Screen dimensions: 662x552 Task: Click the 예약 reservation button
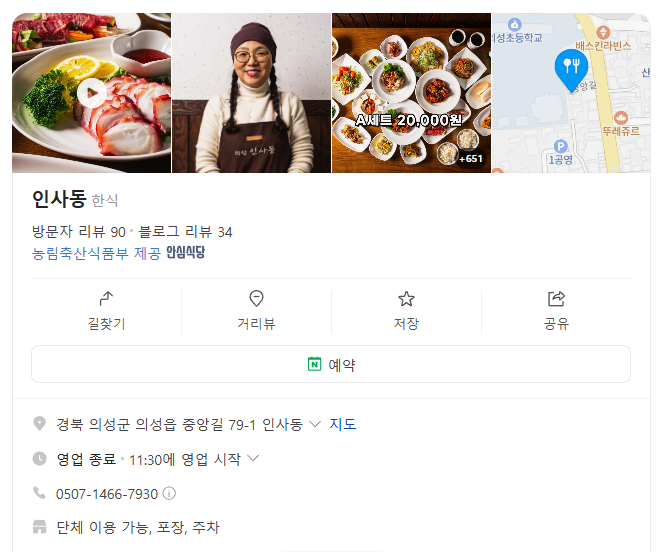[x=331, y=364]
